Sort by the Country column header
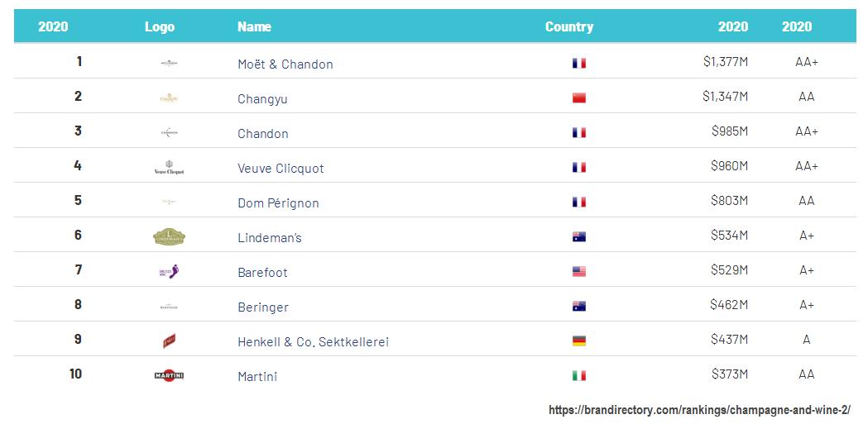868x424 pixels. point(569,26)
